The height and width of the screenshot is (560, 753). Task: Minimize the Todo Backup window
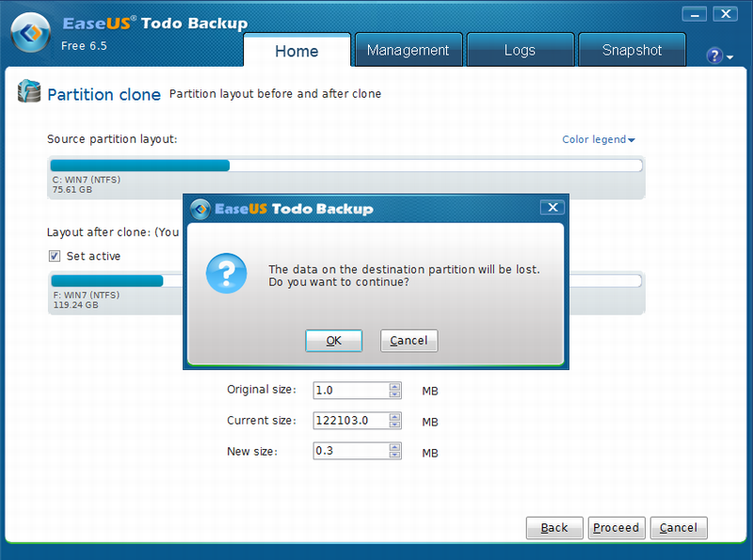pyautogui.click(x=694, y=14)
